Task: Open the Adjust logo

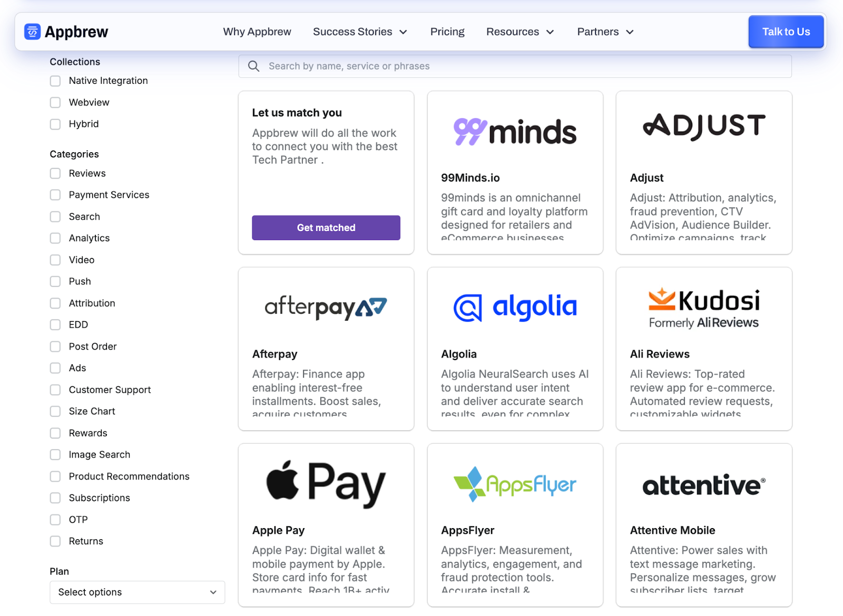Action: tap(704, 127)
